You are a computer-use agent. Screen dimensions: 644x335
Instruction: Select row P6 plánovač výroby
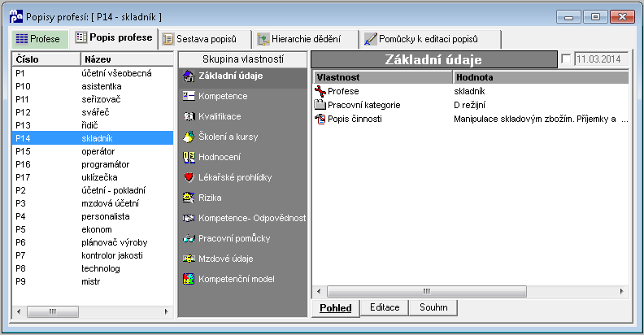click(93, 242)
